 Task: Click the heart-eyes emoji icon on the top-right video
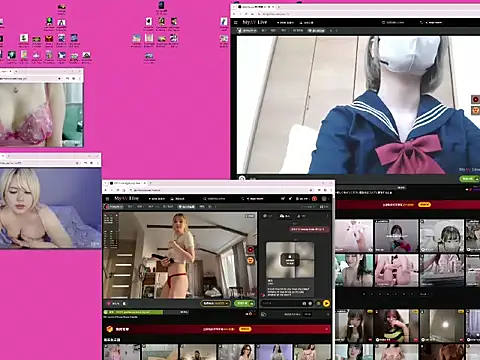475,110
